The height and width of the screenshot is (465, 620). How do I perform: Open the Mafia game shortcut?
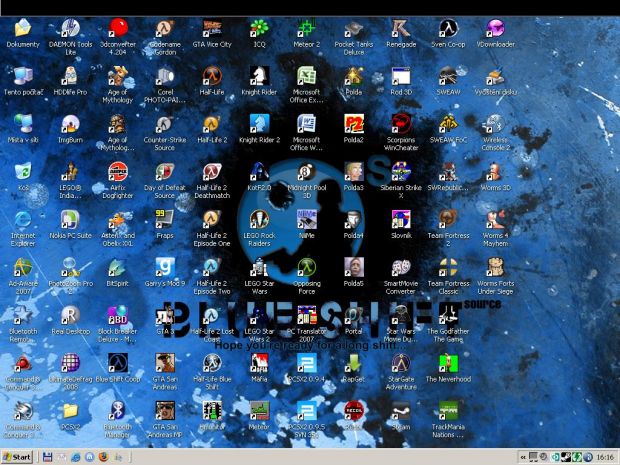(259, 363)
